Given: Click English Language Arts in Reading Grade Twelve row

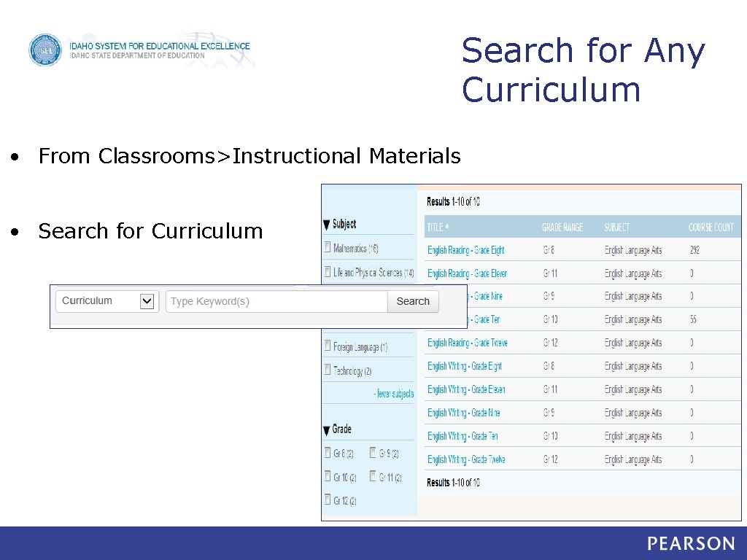Looking at the screenshot, I should point(633,343).
